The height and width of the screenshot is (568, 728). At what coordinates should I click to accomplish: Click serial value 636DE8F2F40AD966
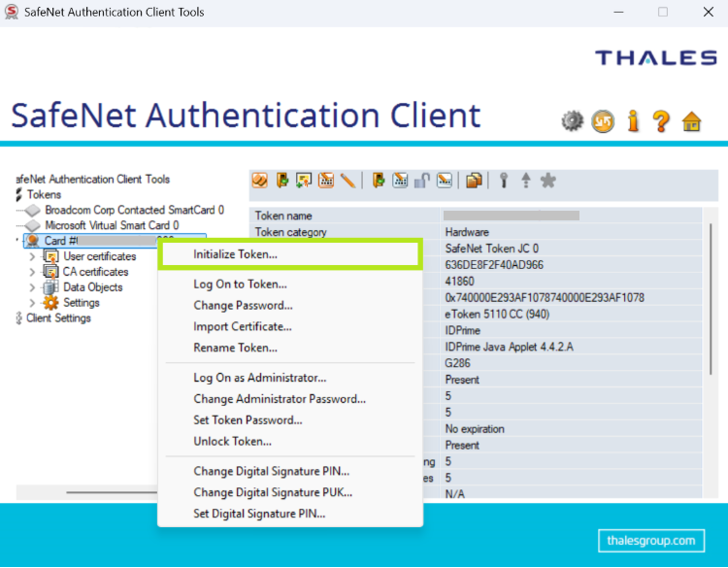coord(494,265)
